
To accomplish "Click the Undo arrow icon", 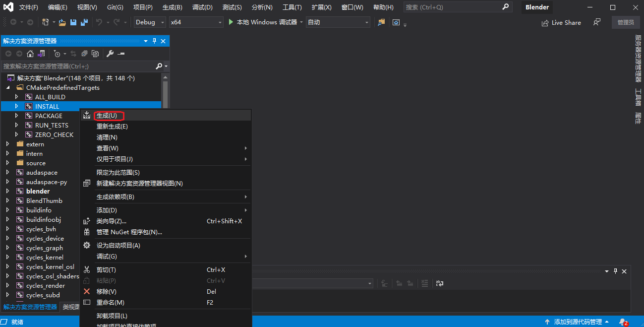I will (99, 22).
